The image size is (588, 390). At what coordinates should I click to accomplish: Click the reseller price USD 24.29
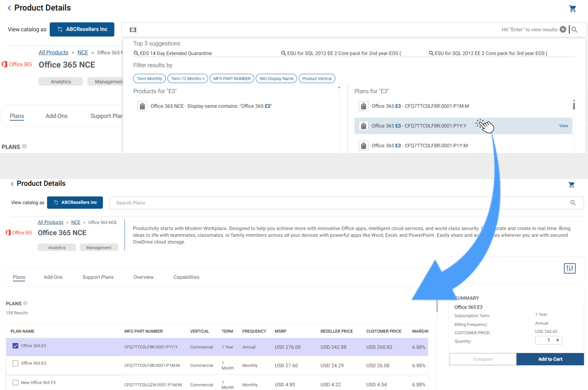(x=332, y=366)
